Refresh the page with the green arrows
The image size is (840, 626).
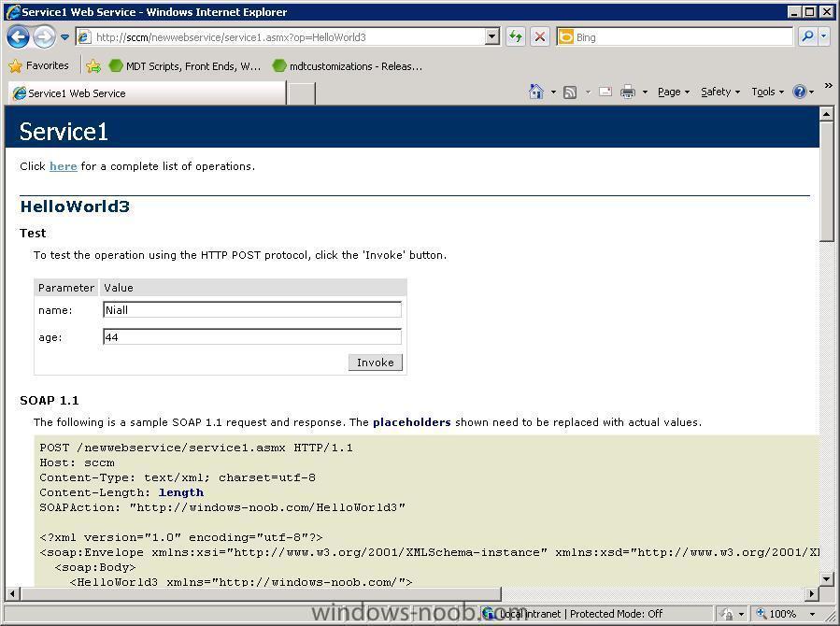[516, 37]
